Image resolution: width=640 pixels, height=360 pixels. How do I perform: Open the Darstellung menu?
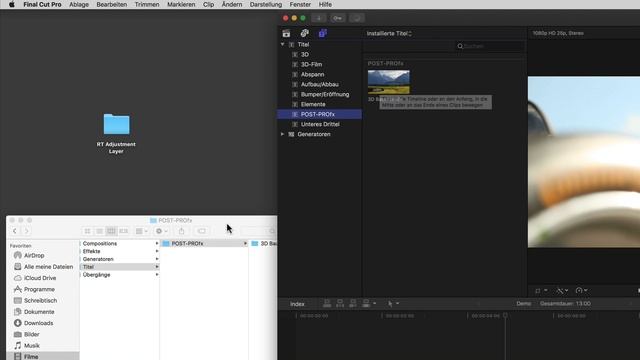pos(266,4)
